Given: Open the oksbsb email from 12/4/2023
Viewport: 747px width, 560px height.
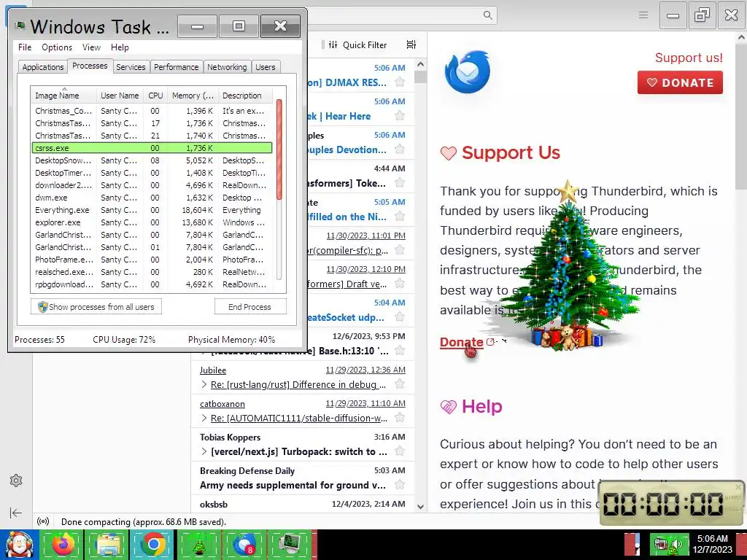Looking at the screenshot, I should click(303, 505).
